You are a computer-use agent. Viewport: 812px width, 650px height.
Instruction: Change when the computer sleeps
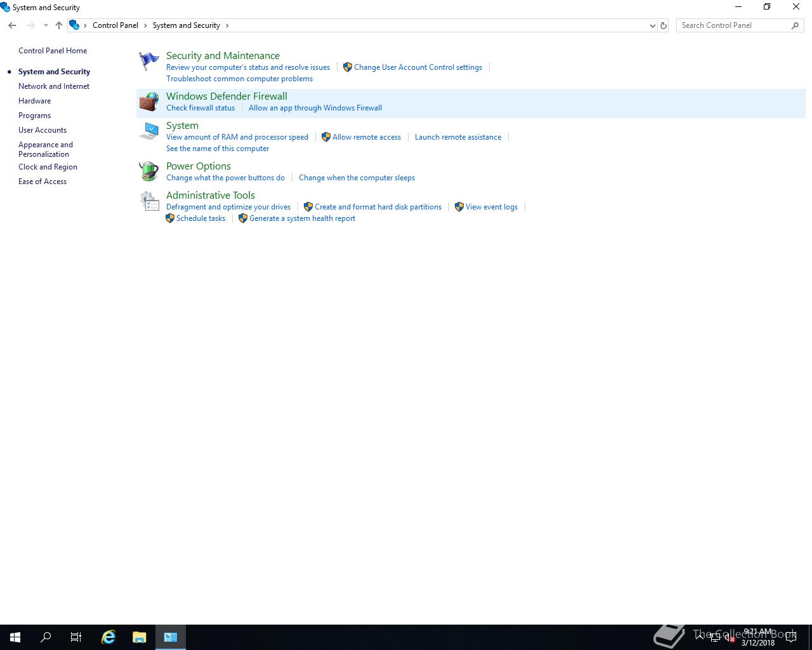357,178
